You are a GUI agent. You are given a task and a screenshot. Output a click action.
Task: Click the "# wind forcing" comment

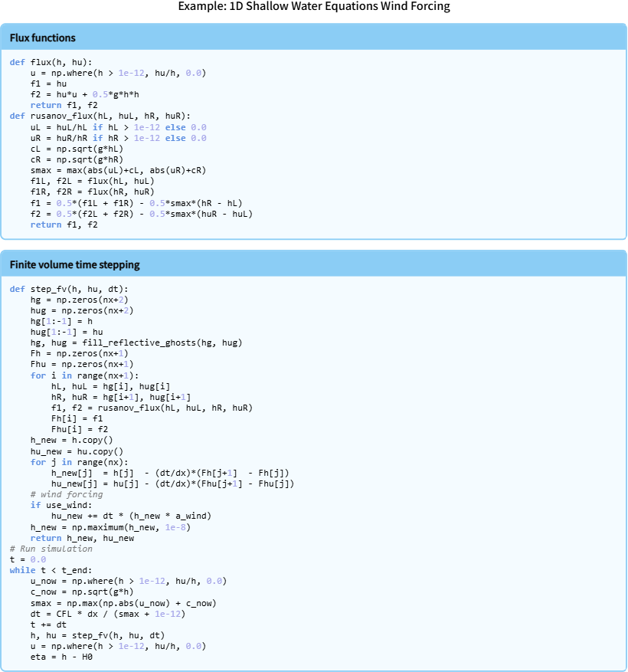pyautogui.click(x=66, y=494)
